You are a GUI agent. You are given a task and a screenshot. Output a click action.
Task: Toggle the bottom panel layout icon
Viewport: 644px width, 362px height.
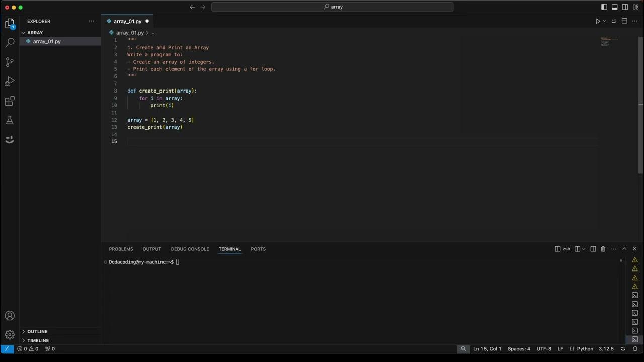click(615, 7)
